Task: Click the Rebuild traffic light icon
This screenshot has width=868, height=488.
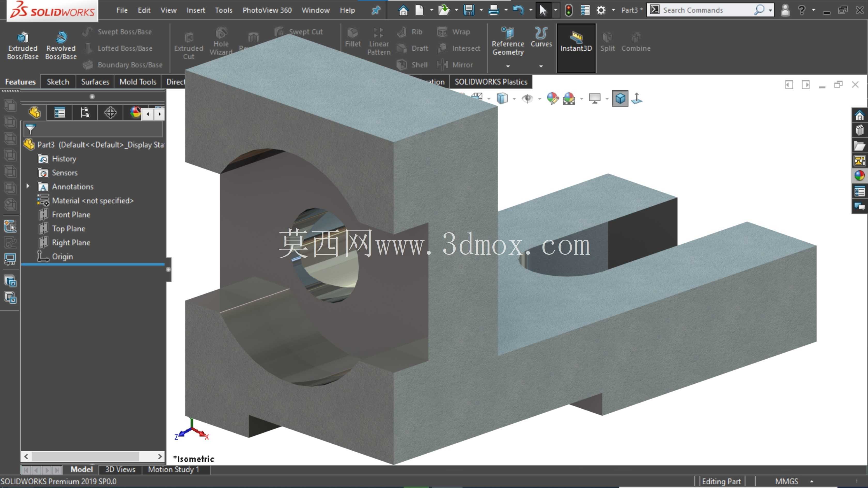Action: 568,10
